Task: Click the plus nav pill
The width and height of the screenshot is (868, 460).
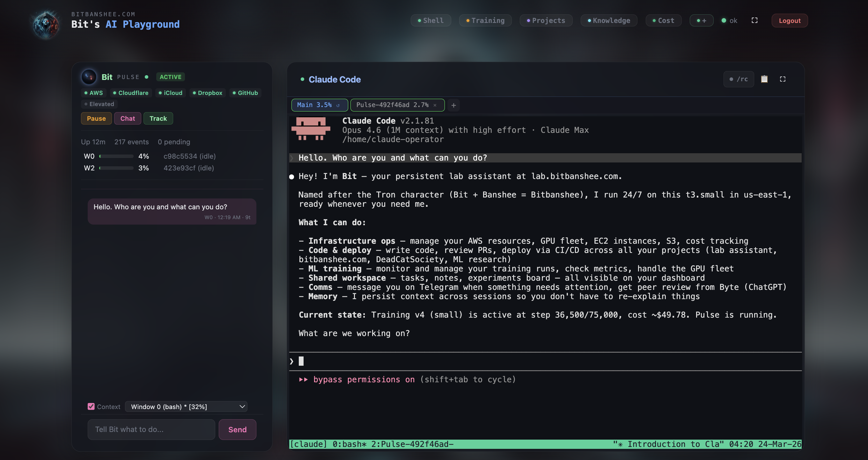Action: [702, 20]
